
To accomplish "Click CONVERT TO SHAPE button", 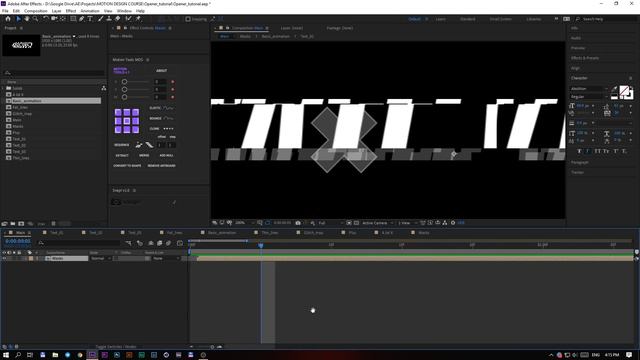I will [x=127, y=166].
